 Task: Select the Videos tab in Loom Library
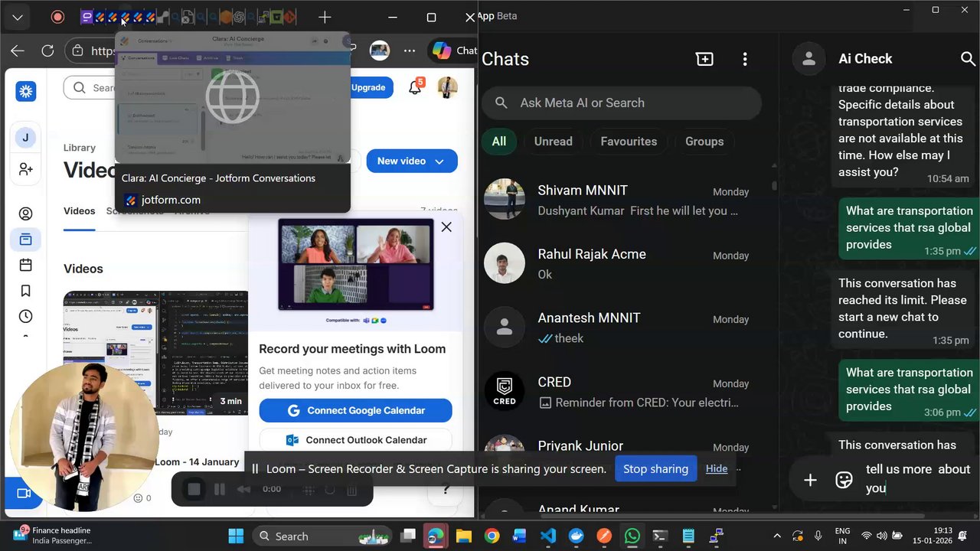(80, 211)
